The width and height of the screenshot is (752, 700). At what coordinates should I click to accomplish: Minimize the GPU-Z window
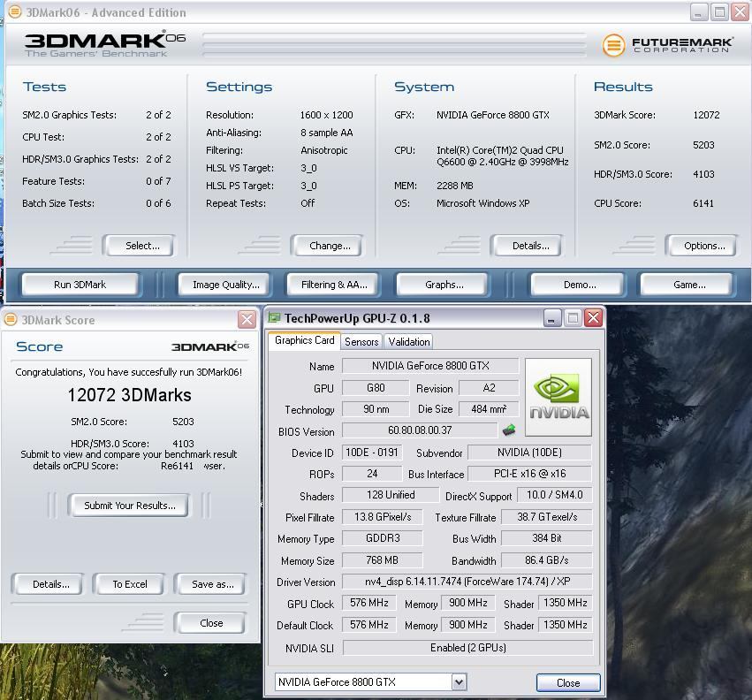pos(551,318)
